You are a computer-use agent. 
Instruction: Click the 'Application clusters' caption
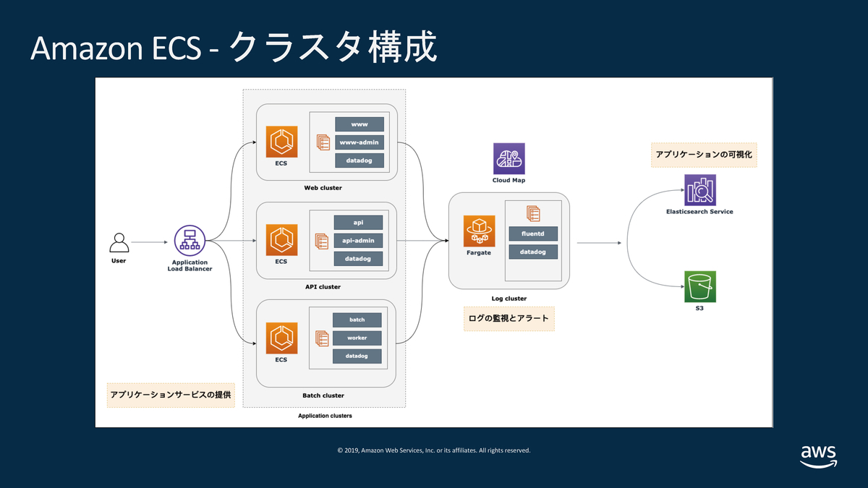[325, 416]
